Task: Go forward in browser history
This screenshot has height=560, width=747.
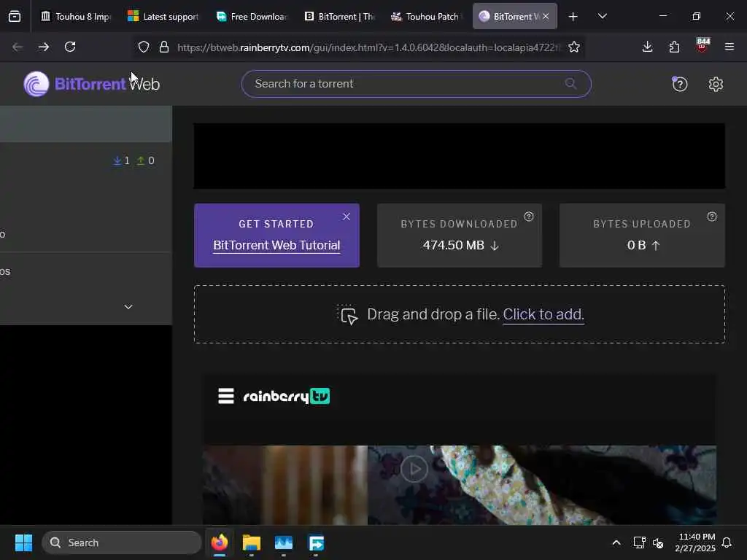Action: tap(44, 47)
